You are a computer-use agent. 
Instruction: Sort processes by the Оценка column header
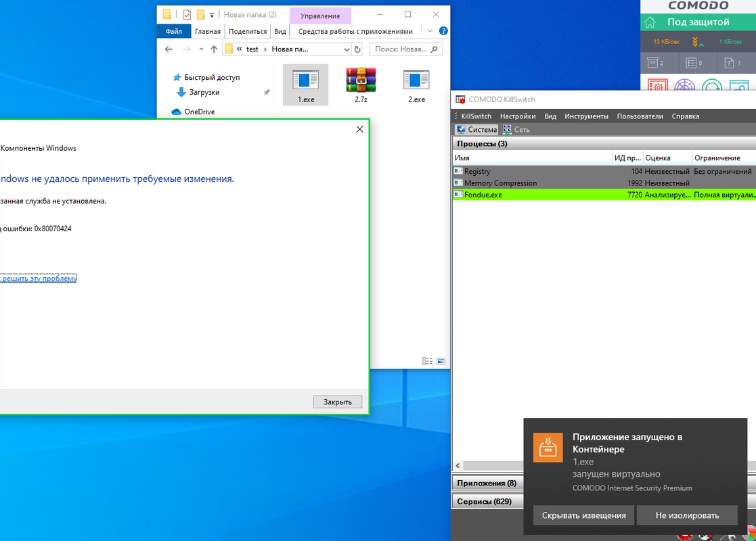coord(667,158)
